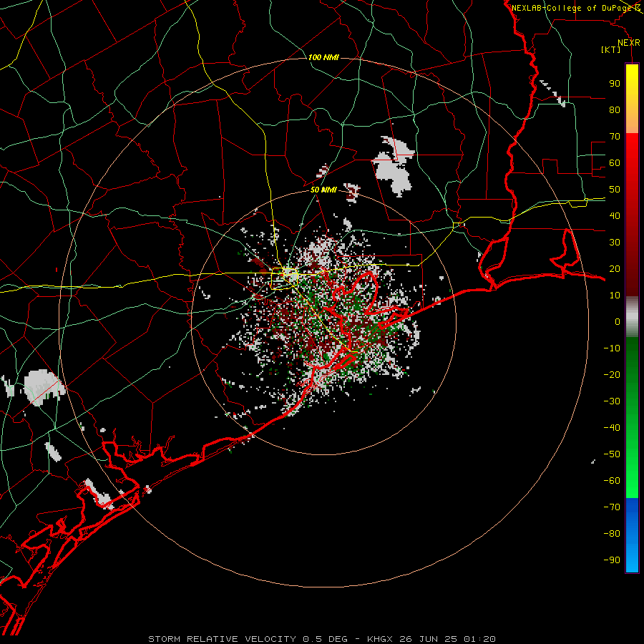Click the '26 JUN 25 01:20' timestamp

448,639
